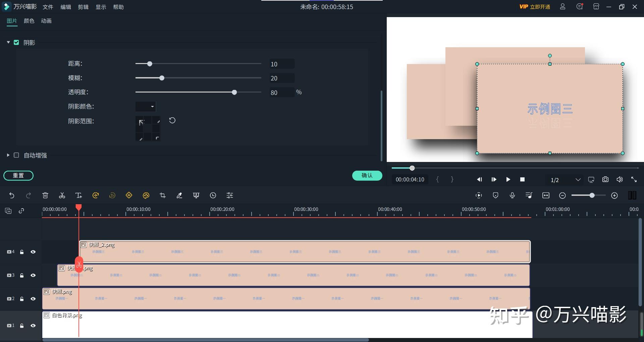Zoom in the timeline with plus icon

[614, 195]
